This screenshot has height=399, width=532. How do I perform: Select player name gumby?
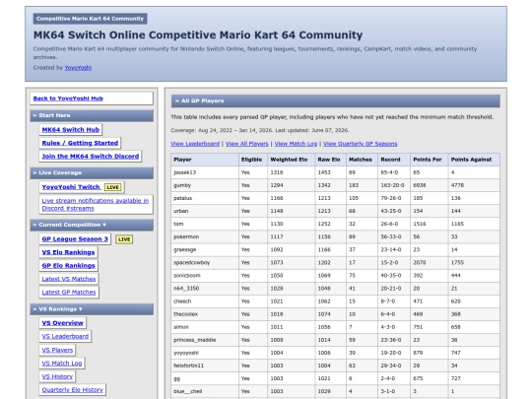[182, 185]
